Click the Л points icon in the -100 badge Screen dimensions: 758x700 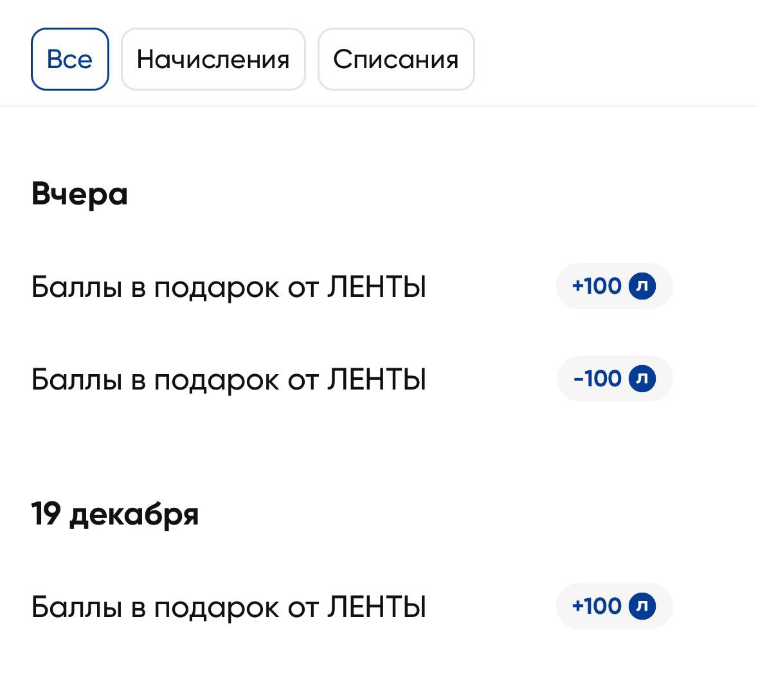coord(642,379)
